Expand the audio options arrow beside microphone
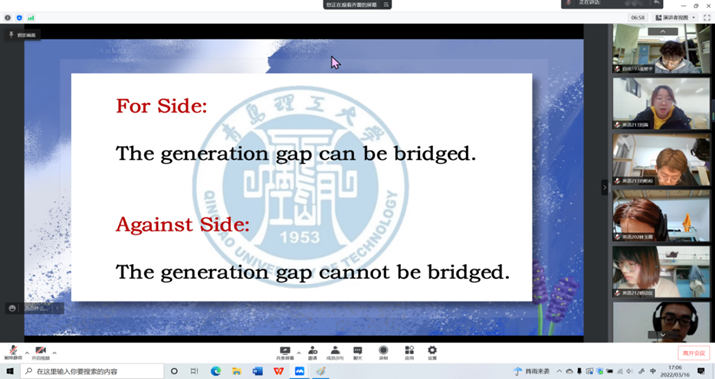 tap(27, 353)
